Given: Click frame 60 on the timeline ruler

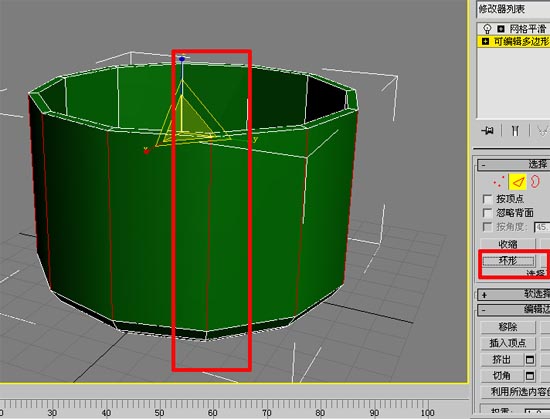Looking at the screenshot, I should [213, 413].
